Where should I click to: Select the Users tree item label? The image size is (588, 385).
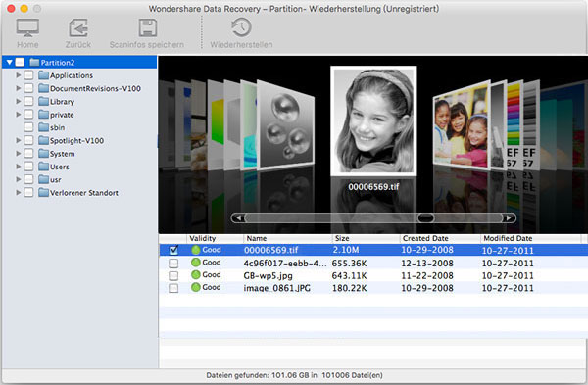59,167
